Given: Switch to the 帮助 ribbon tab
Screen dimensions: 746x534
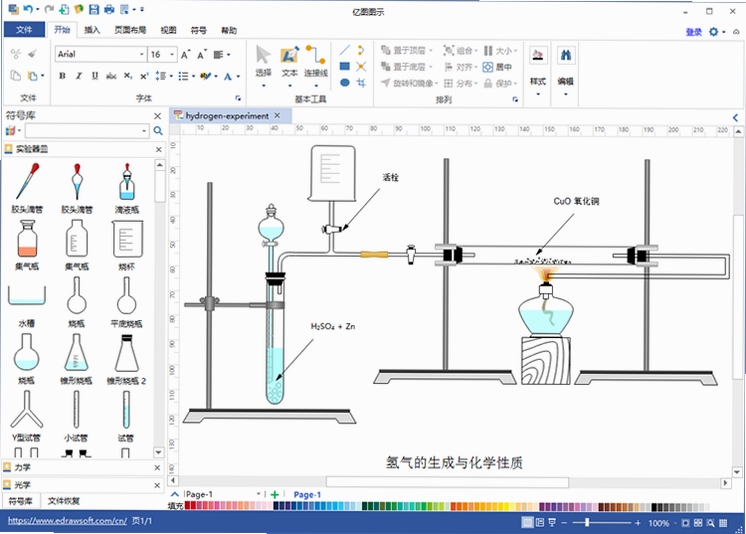Looking at the screenshot, I should tap(229, 30).
